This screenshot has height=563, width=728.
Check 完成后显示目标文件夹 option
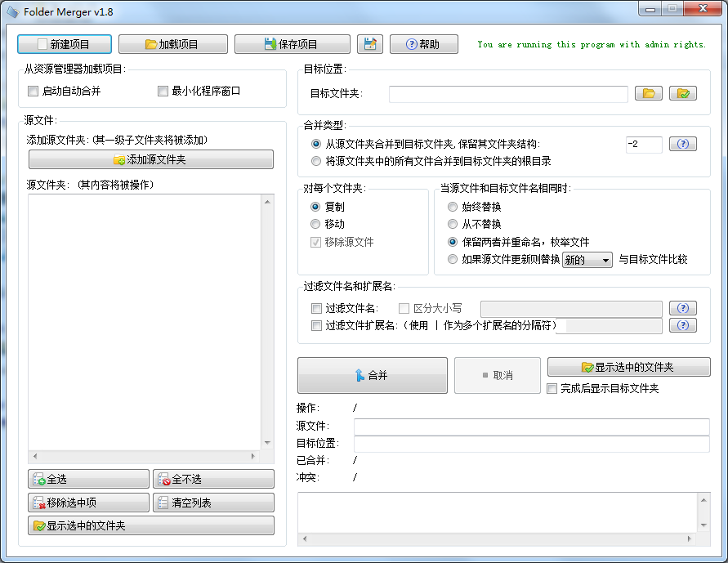(552, 389)
